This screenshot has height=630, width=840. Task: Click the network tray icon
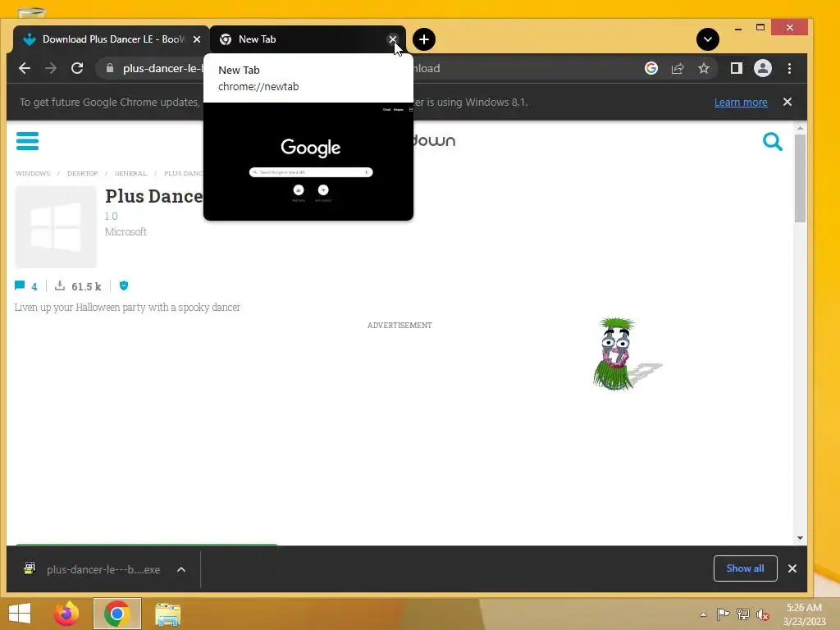(743, 614)
